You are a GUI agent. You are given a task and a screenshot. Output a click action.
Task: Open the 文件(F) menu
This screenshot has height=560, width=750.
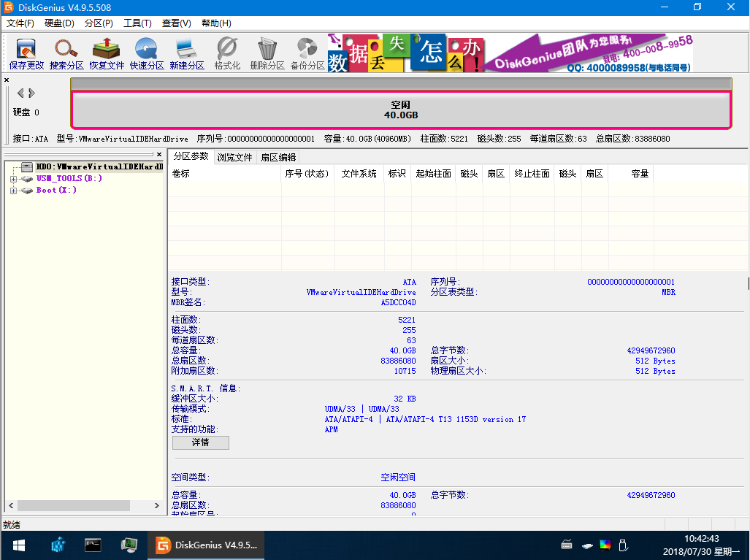[x=20, y=23]
